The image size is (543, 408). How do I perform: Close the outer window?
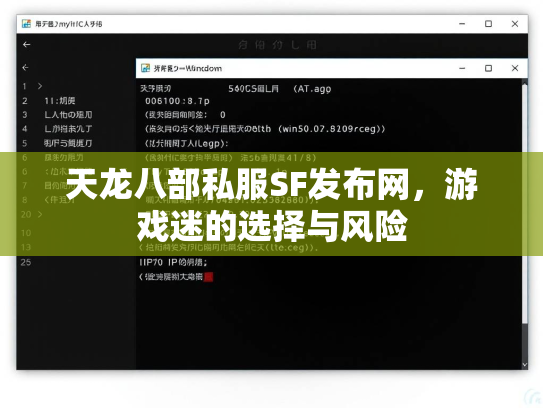point(515,24)
